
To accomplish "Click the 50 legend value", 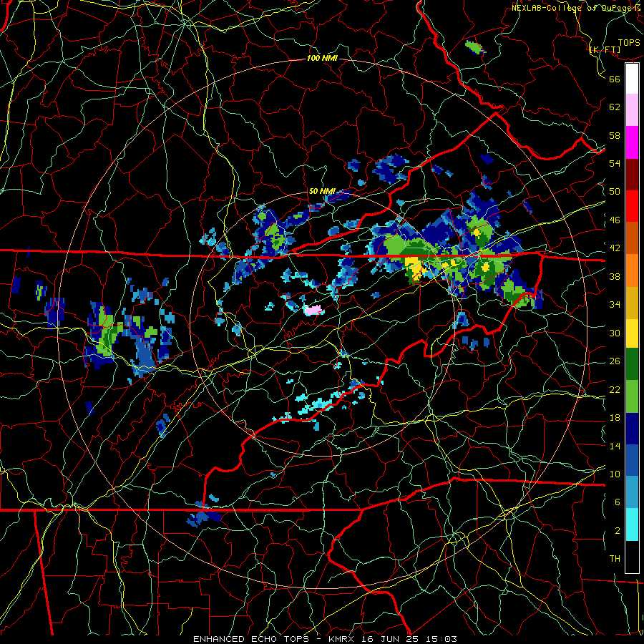I will (615, 192).
